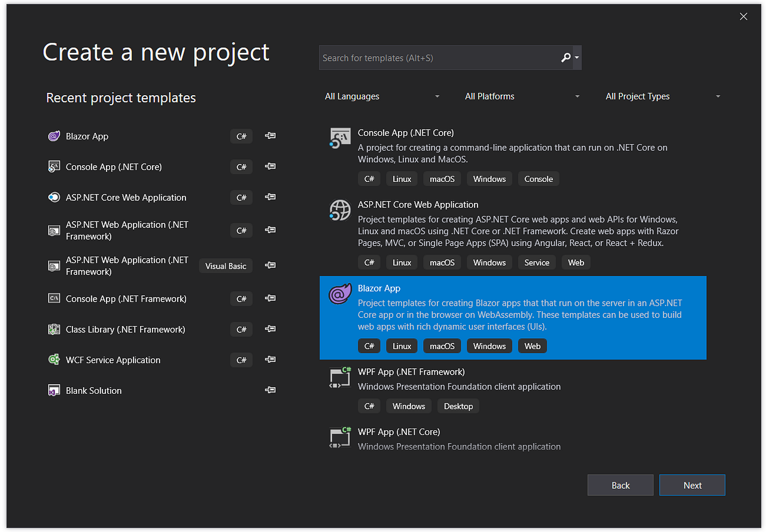This screenshot has width=766, height=532.
Task: Unpin the Blank Solution template
Action: coord(270,390)
